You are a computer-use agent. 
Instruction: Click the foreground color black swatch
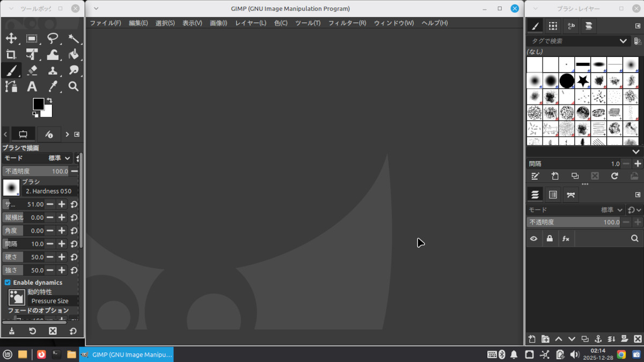pos(39,104)
